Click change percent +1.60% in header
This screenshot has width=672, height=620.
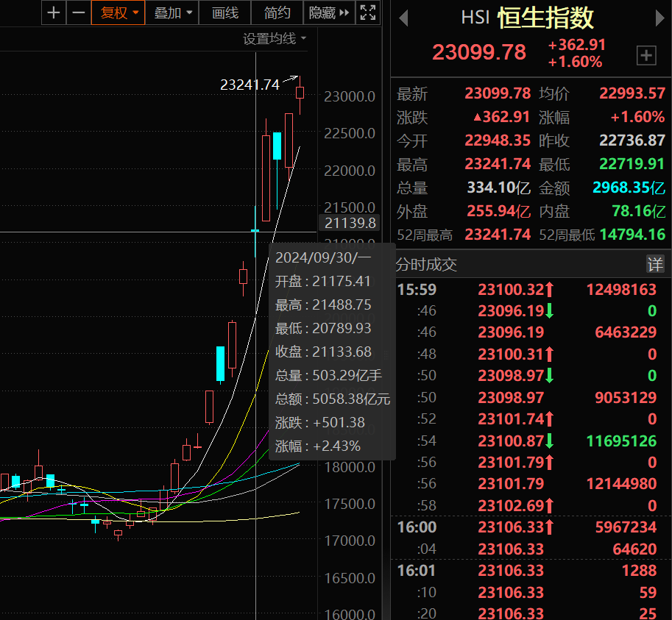click(575, 62)
